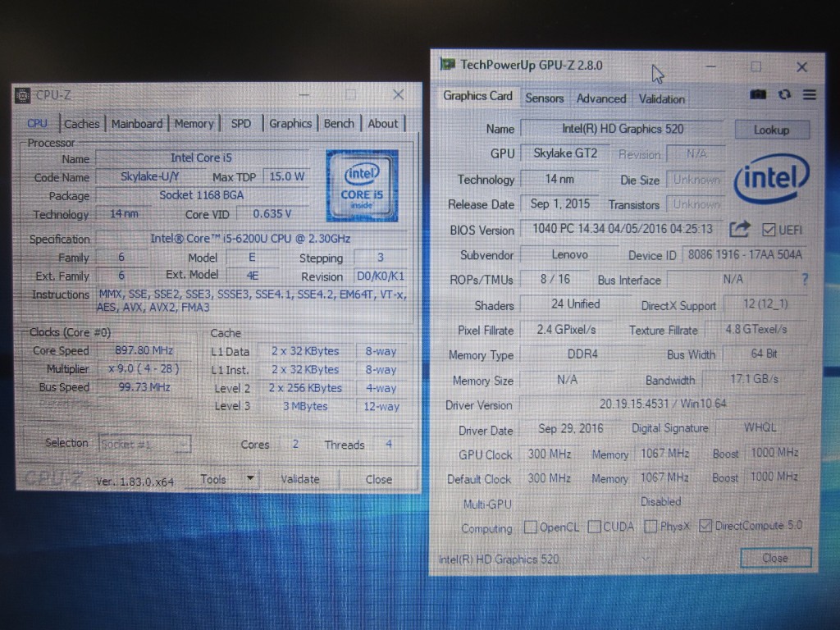Minimize the GPU-Z window
840x630 pixels.
coord(711,66)
